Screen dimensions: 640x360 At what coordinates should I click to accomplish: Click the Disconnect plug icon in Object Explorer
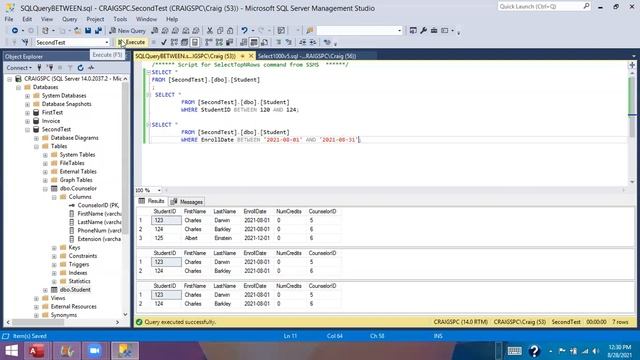[x=50, y=68]
